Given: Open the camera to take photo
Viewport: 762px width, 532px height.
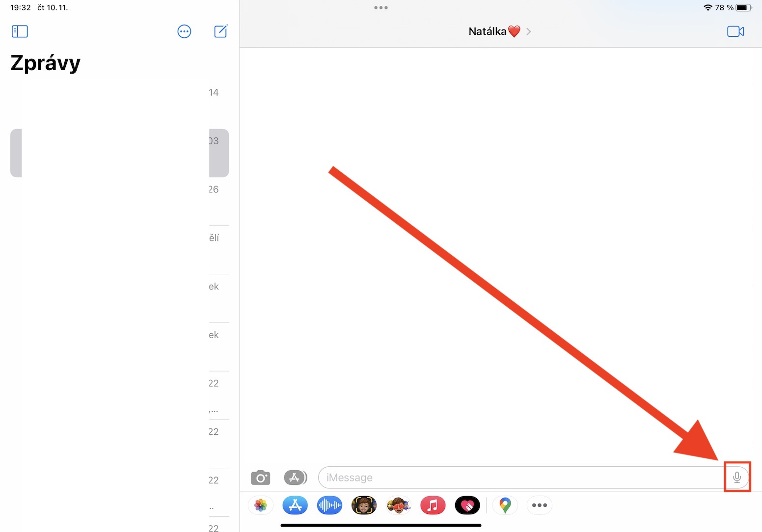Looking at the screenshot, I should (261, 478).
